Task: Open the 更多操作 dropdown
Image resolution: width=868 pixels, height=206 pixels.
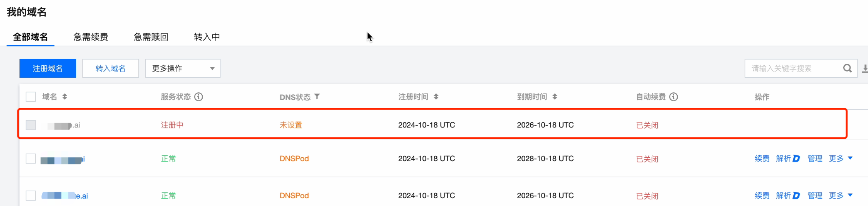Action: (183, 68)
